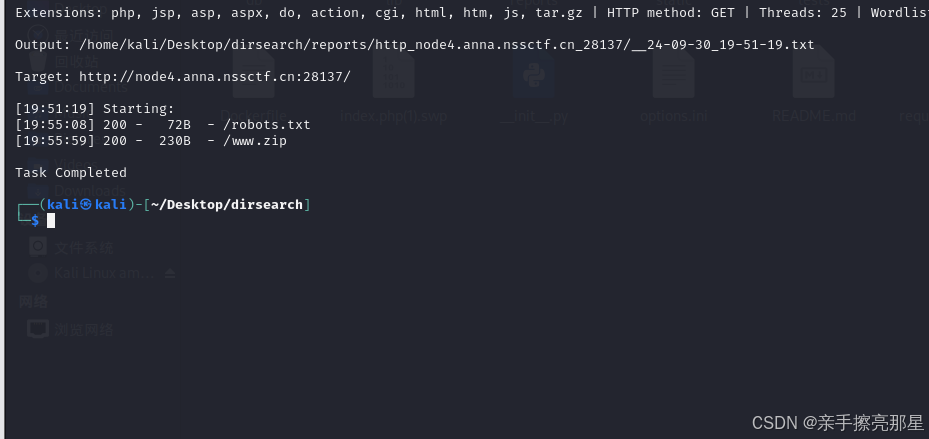Click the 文件系统 drive icon in sidebar

(x=38, y=246)
